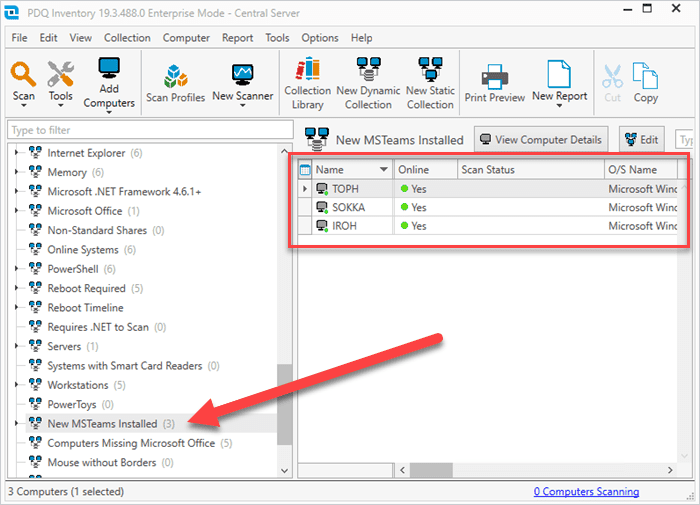Open the 0 Computers Scanning link
The image size is (700, 505).
586,492
